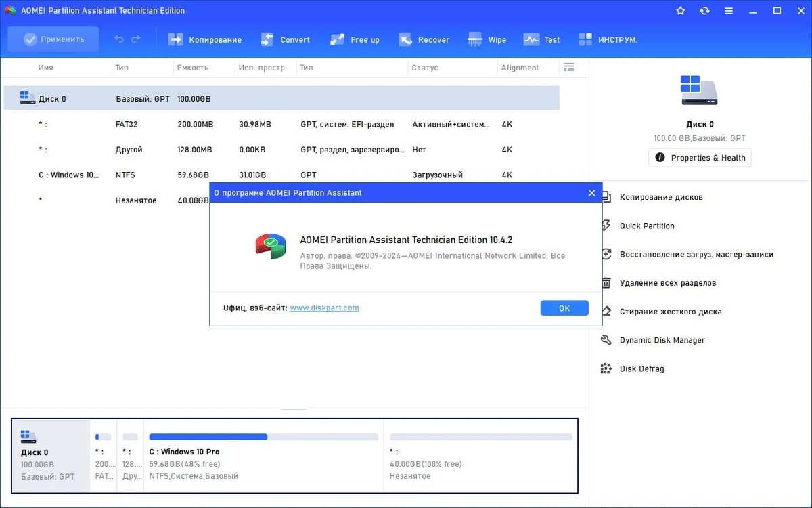Open the Копирование toolbar tool
812x508 pixels.
(x=205, y=39)
